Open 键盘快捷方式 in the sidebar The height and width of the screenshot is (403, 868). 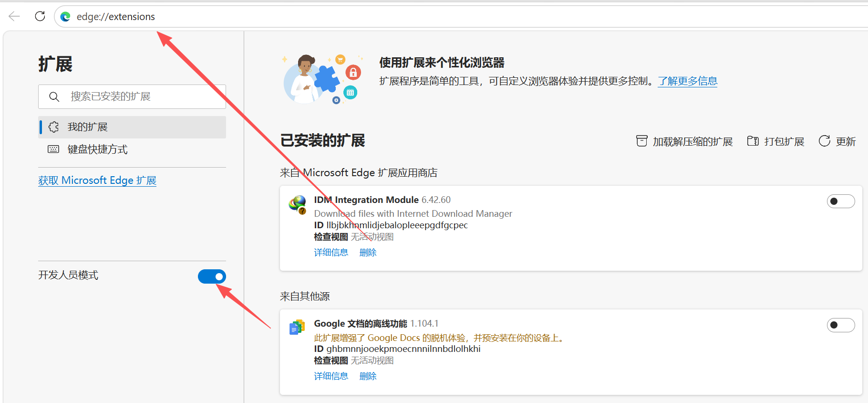tap(97, 149)
